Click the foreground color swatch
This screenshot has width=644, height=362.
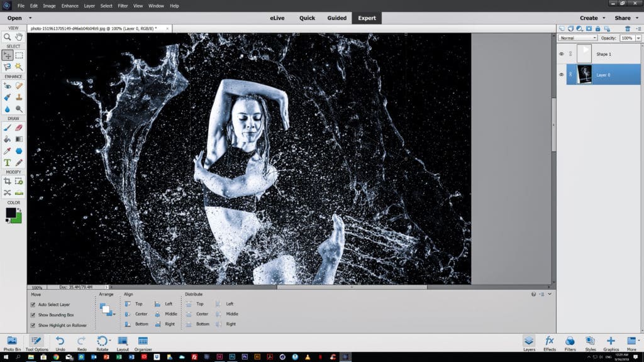coord(11,212)
